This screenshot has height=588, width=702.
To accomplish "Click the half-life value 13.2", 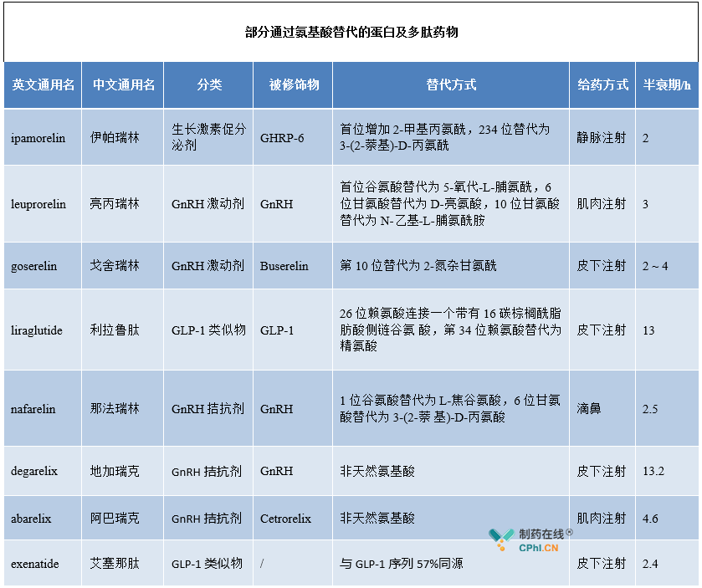I will coord(653,471).
